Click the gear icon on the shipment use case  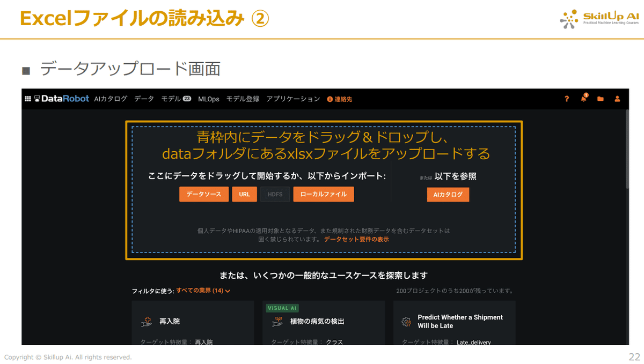(x=406, y=321)
